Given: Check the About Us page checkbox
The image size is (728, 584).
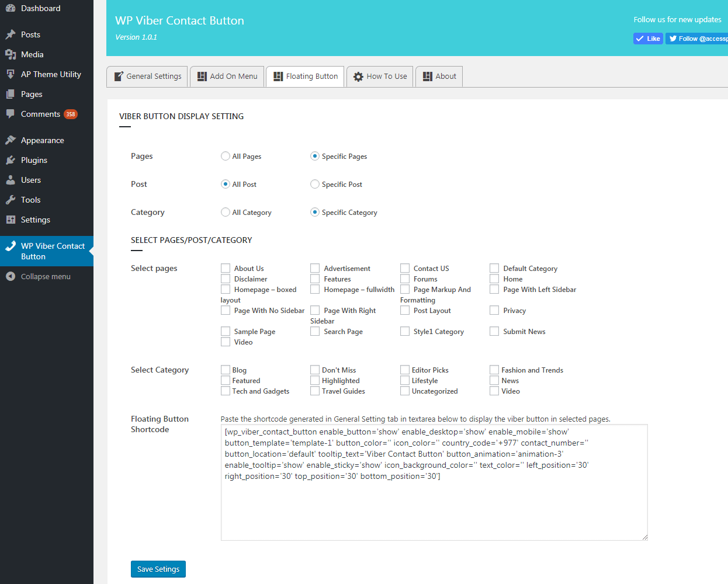Looking at the screenshot, I should click(x=226, y=268).
